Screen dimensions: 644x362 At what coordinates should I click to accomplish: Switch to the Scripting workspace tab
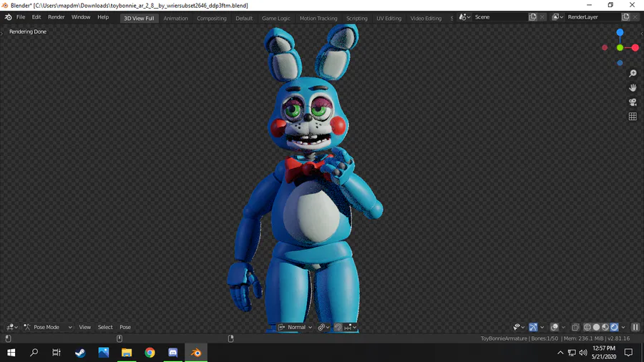[356, 18]
